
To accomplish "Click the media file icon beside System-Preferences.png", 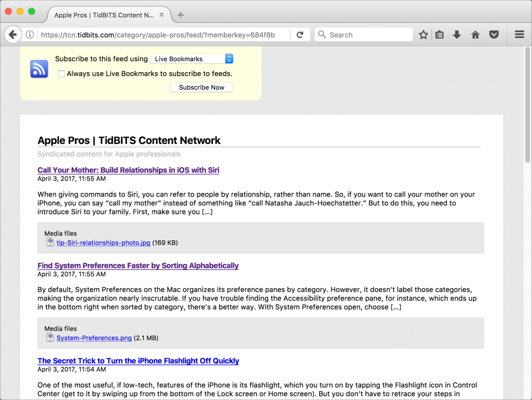I will (x=50, y=337).
